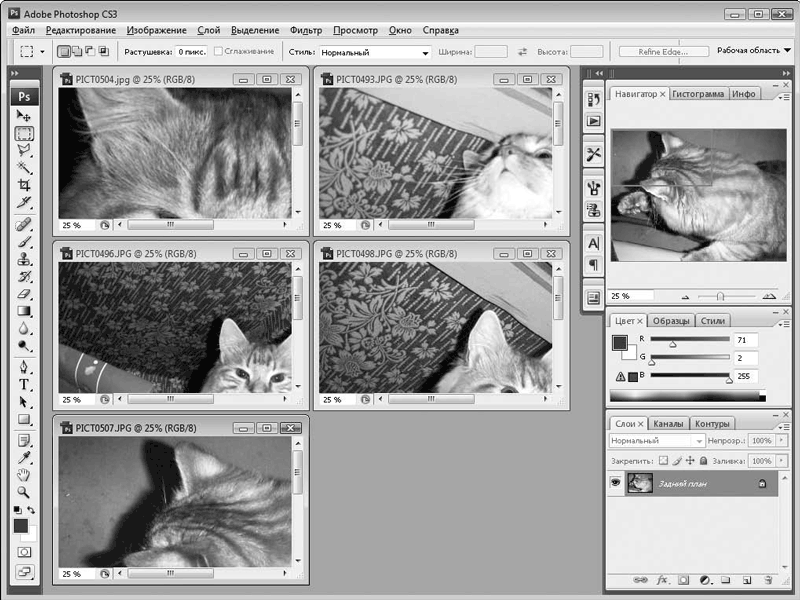Screen dimensions: 800x600
Task: Click the Растушевка feather input field
Action: click(192, 51)
